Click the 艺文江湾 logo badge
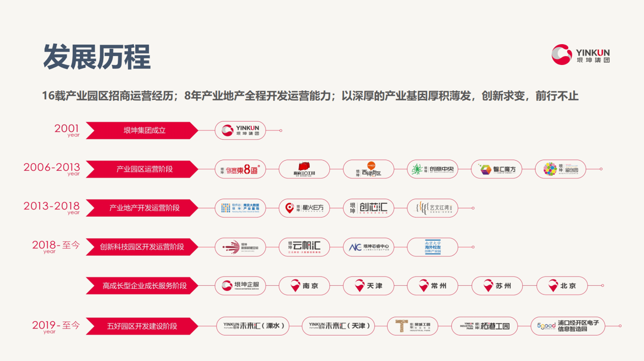 [432, 208]
